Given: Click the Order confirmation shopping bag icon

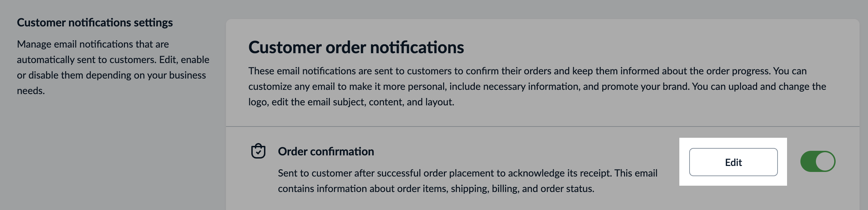Looking at the screenshot, I should 258,151.
